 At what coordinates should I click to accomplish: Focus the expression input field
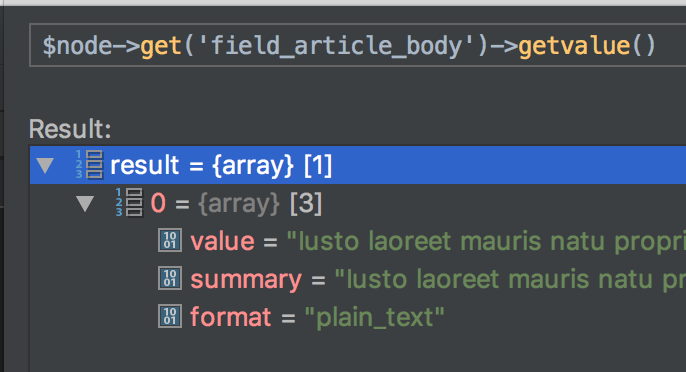click(x=358, y=46)
